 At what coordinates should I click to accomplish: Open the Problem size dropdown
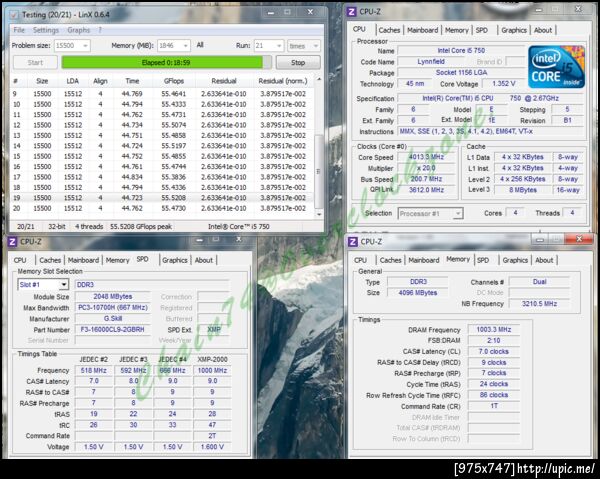(x=72, y=46)
